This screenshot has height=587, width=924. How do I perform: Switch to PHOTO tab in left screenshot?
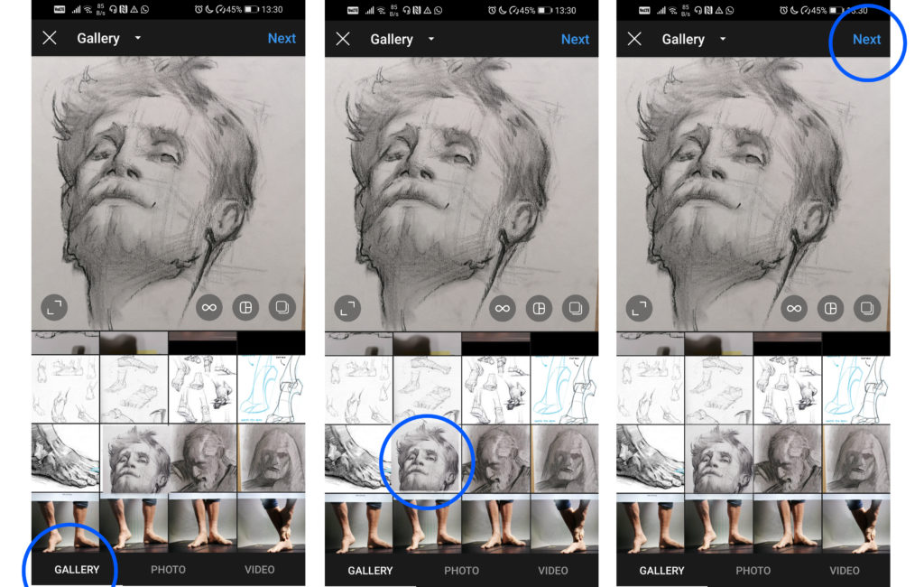[168, 569]
